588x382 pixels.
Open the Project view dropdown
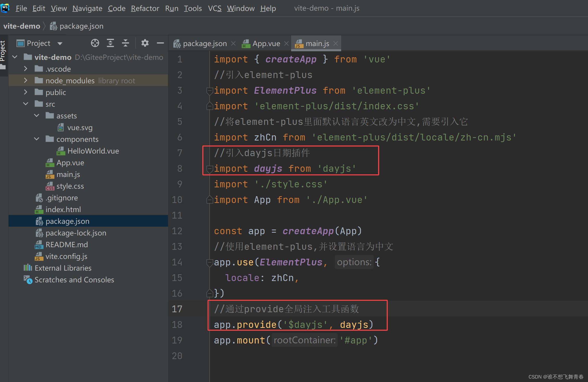tap(60, 43)
